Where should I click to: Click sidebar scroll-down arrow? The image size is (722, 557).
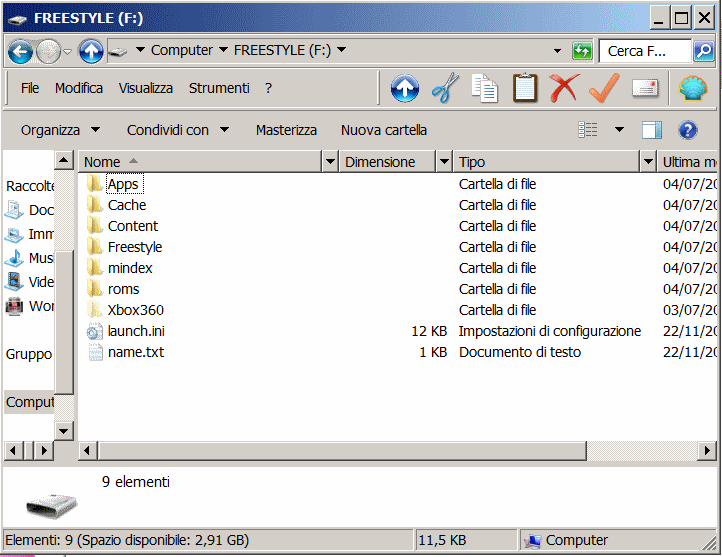[64, 431]
